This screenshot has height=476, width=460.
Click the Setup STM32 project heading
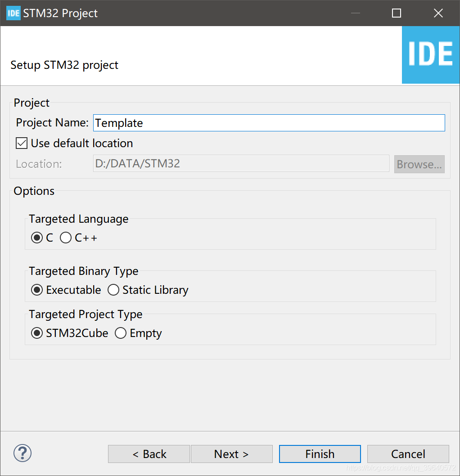click(64, 65)
